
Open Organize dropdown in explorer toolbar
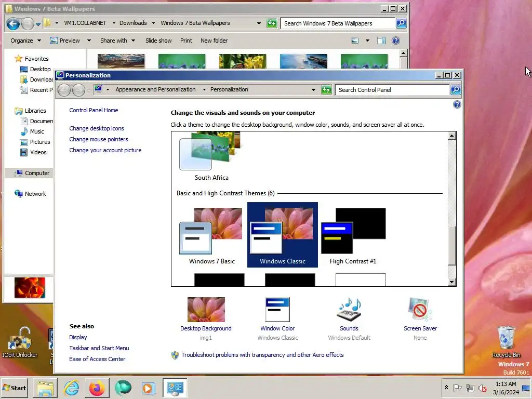coord(25,41)
